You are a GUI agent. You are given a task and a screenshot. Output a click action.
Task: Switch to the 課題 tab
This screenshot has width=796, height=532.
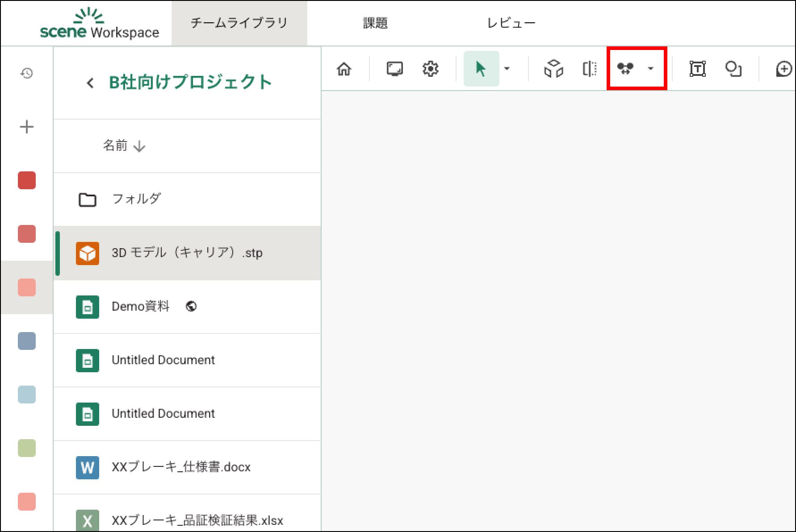coord(375,23)
